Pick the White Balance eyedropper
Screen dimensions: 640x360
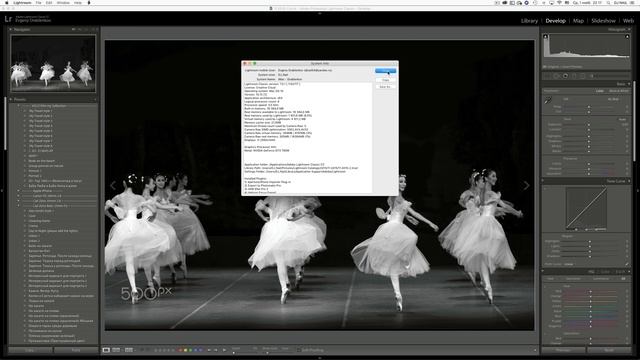pyautogui.click(x=548, y=100)
